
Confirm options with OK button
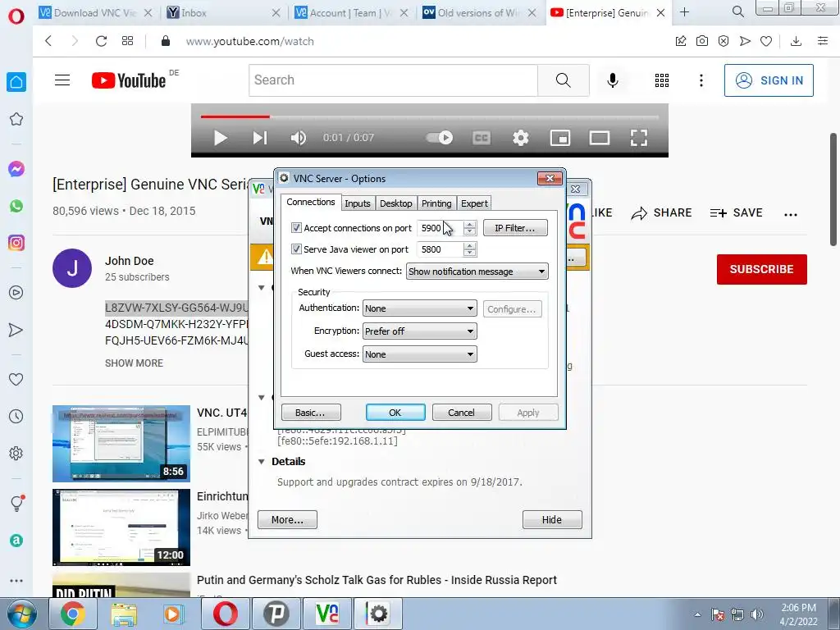click(x=395, y=413)
